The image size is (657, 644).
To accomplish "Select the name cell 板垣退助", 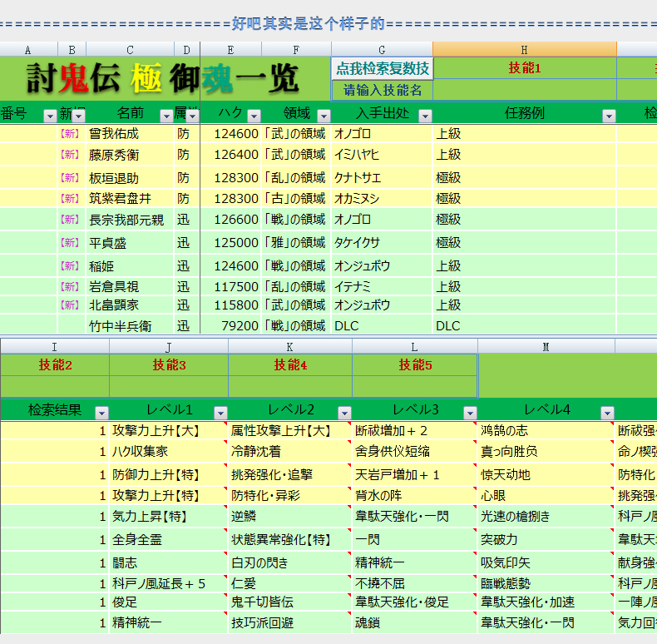I will pos(130,178).
